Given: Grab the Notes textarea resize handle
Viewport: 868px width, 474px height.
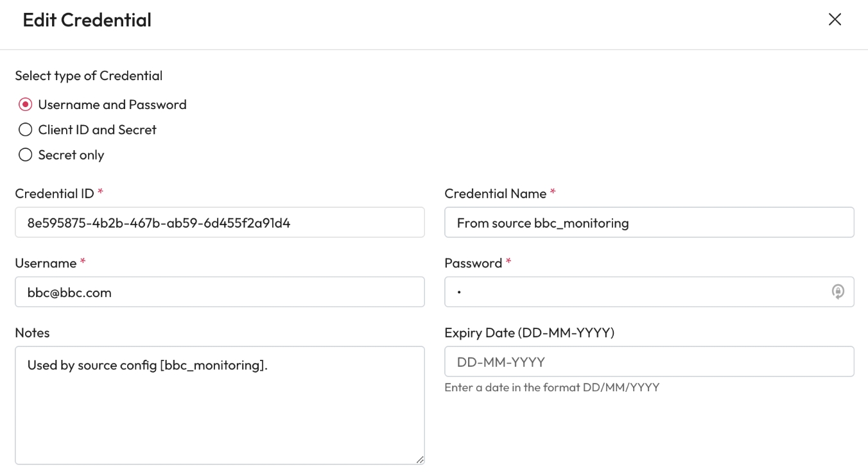Looking at the screenshot, I should [420, 459].
